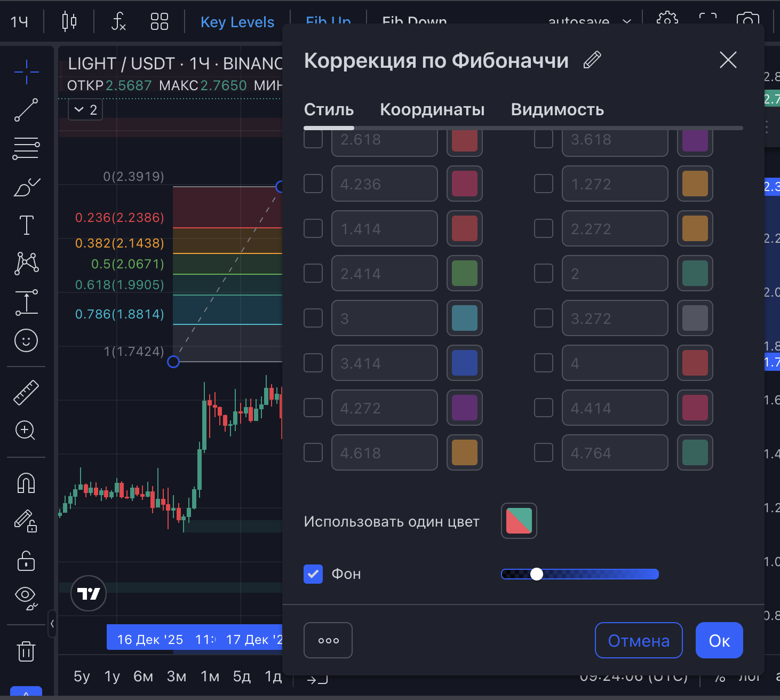Image resolution: width=780 pixels, height=700 pixels.
Task: Switch to the Координаты tab
Action: (x=432, y=110)
